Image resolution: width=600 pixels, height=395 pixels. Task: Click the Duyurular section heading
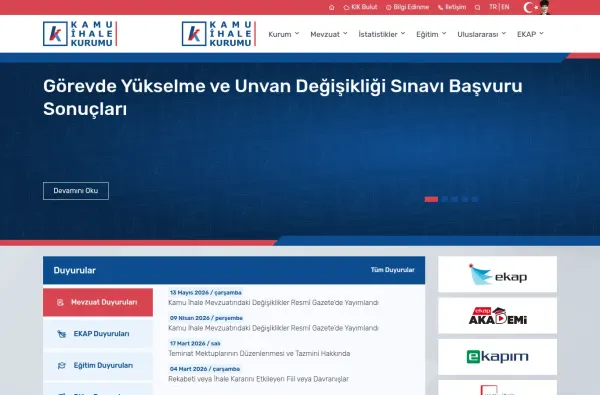pyautogui.click(x=75, y=270)
